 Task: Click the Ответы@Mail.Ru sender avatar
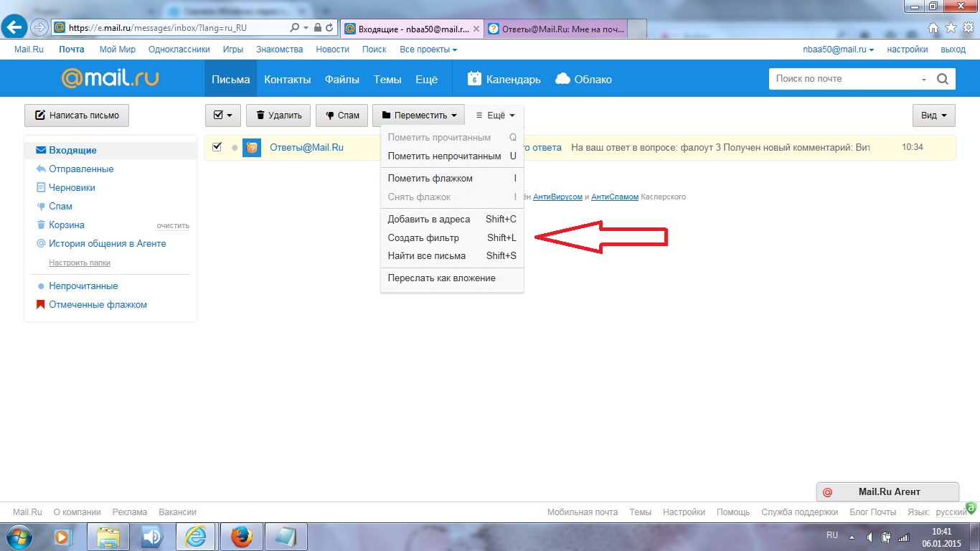(252, 148)
